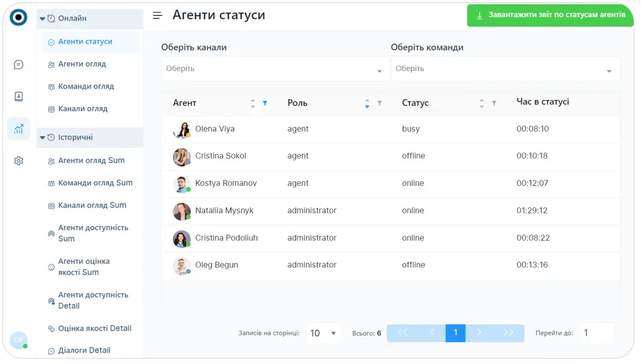Open the analytics chart sidebar icon
641x364 pixels.
coord(18,129)
